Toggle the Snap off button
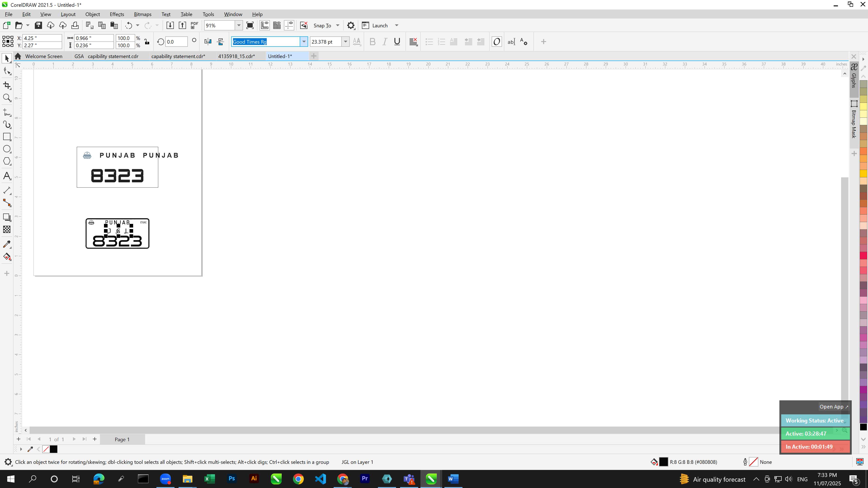 click(304, 25)
